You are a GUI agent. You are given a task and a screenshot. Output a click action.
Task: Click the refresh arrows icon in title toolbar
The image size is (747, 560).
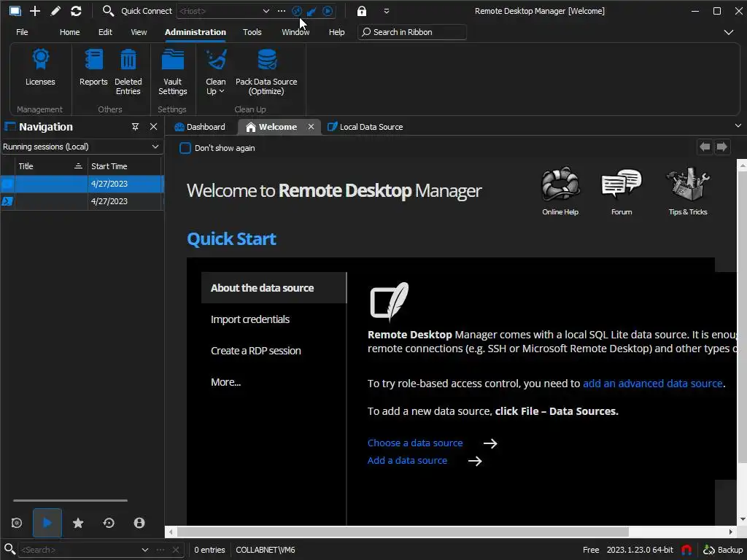[x=76, y=11]
